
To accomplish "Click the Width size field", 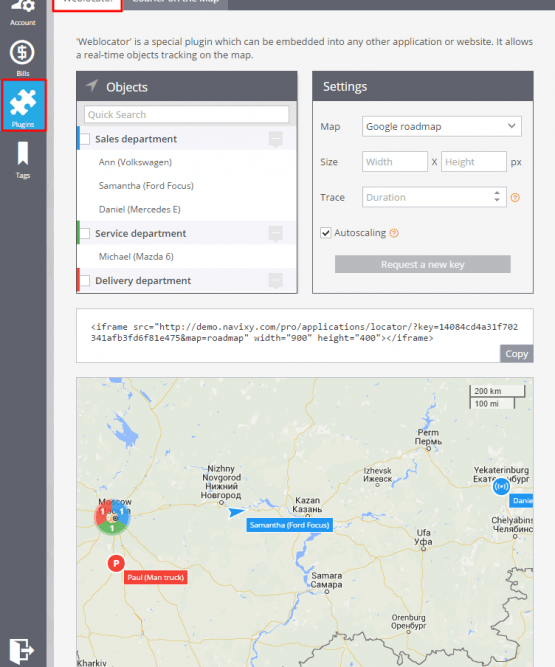I will click(x=395, y=162).
